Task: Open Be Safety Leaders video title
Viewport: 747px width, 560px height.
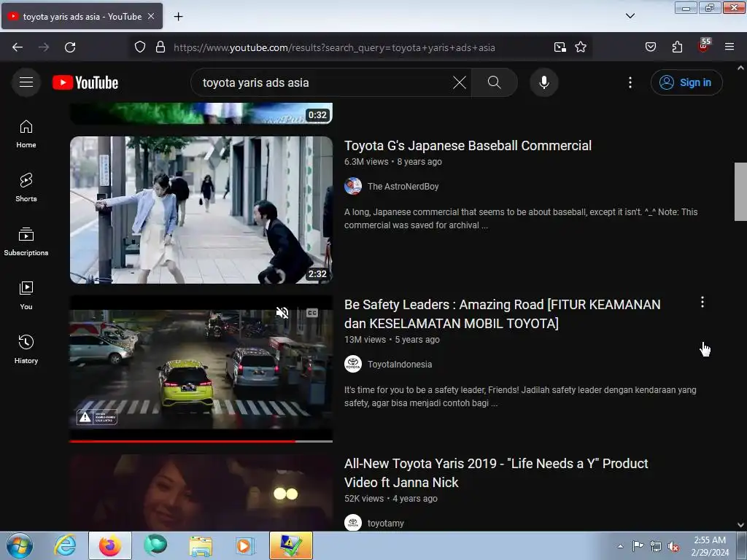Action: pyautogui.click(x=502, y=314)
